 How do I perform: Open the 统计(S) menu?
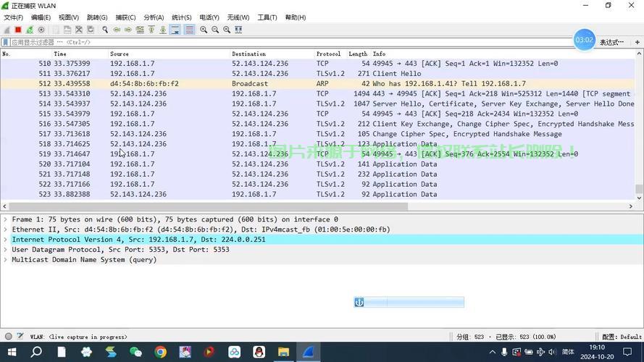pos(182,17)
